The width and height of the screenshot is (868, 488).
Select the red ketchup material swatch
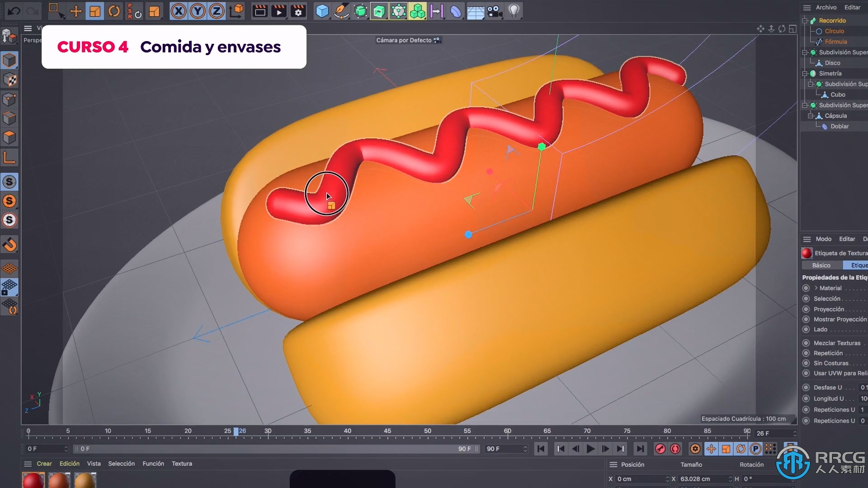(x=33, y=480)
